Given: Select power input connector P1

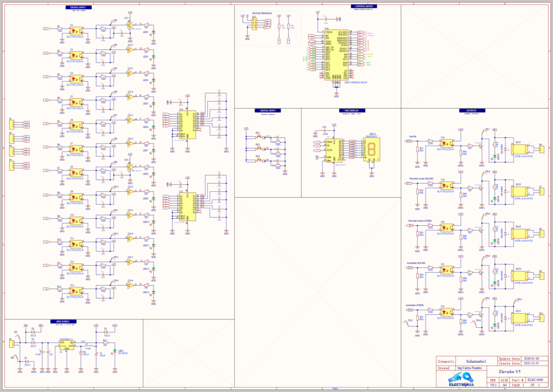Looking at the screenshot, I should pyautogui.click(x=11, y=344).
